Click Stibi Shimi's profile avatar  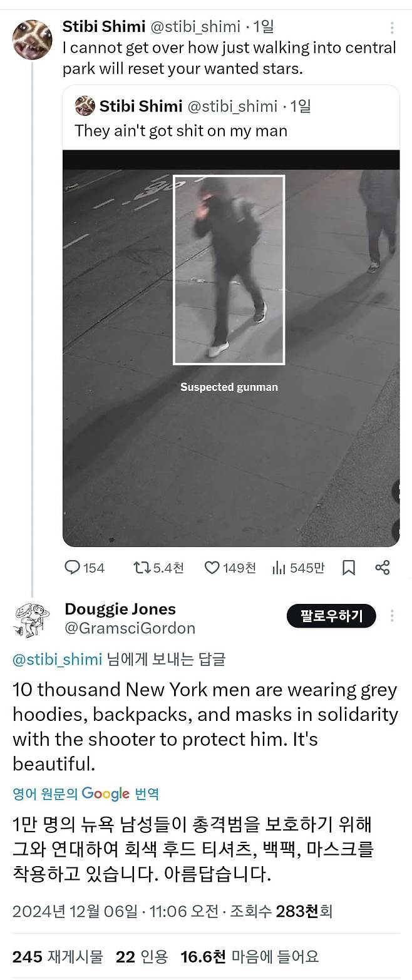31,38
